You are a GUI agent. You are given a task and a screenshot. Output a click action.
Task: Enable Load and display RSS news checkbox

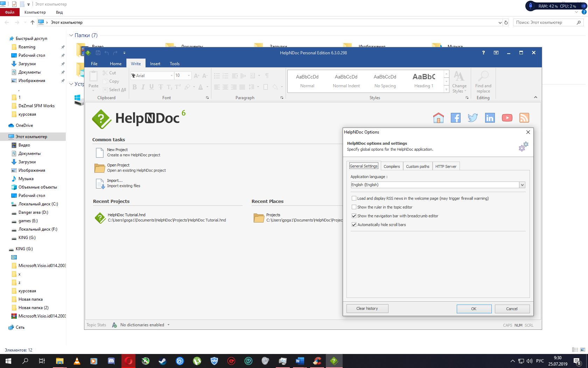pyautogui.click(x=354, y=198)
